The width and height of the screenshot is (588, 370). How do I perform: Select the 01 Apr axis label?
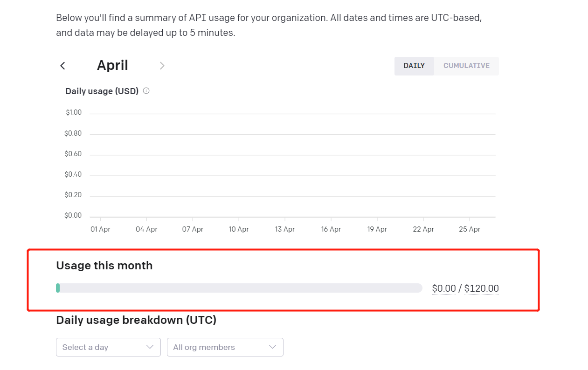100,229
